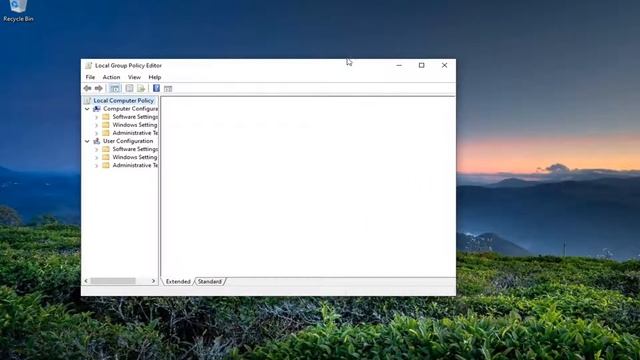Click the Back arrow toolbar icon
640x360 pixels.
[87, 88]
